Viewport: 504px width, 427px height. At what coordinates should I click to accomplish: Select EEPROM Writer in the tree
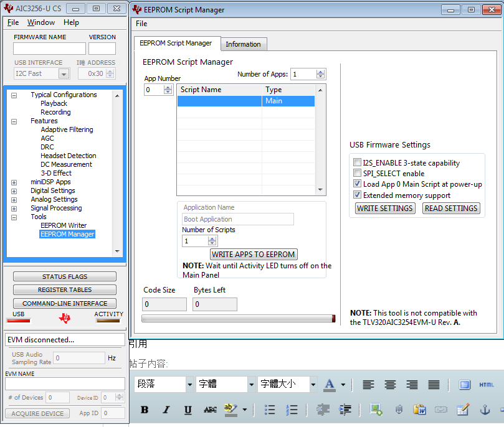click(64, 225)
